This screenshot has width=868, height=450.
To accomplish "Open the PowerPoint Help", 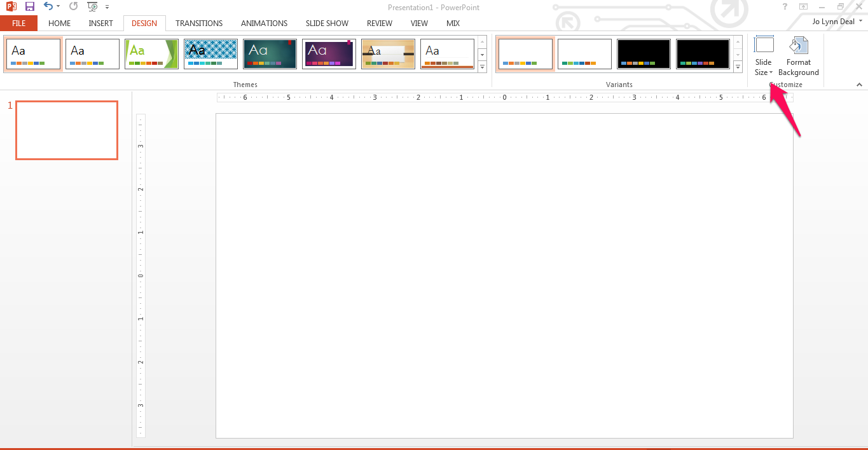I will click(x=784, y=7).
